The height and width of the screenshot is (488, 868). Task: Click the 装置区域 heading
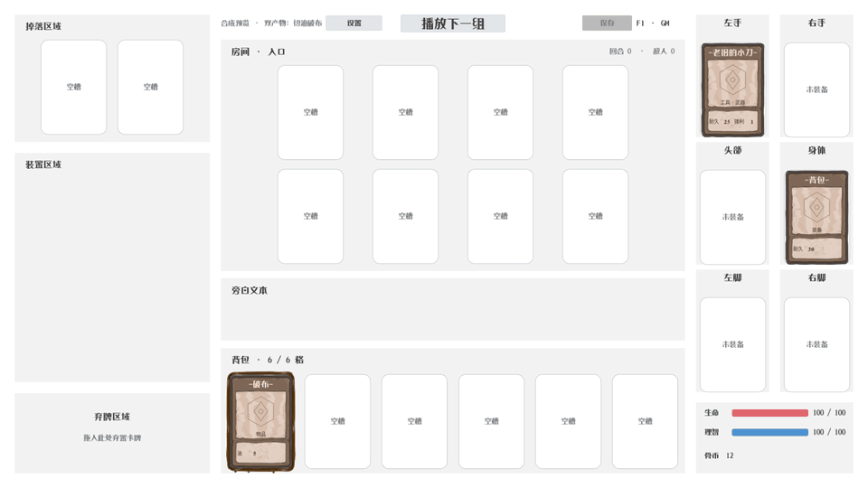click(43, 164)
